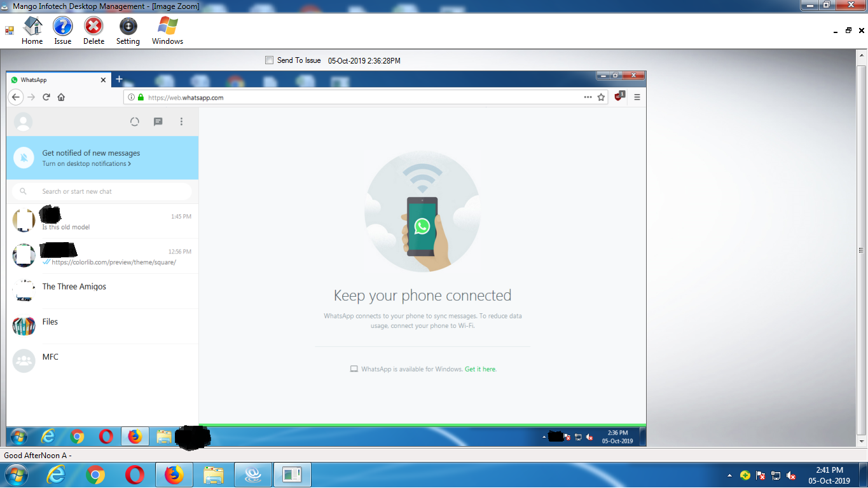Screen dimensions: 868x488
Task: Go forward in the browser
Action: coord(31,97)
